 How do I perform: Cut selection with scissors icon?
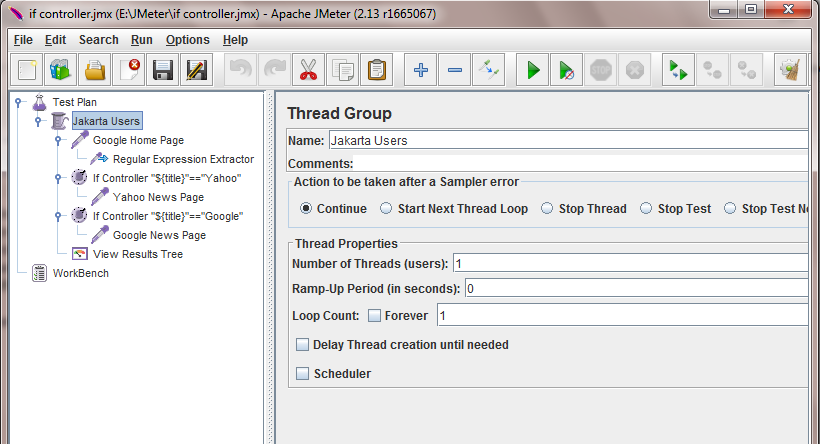(x=309, y=70)
